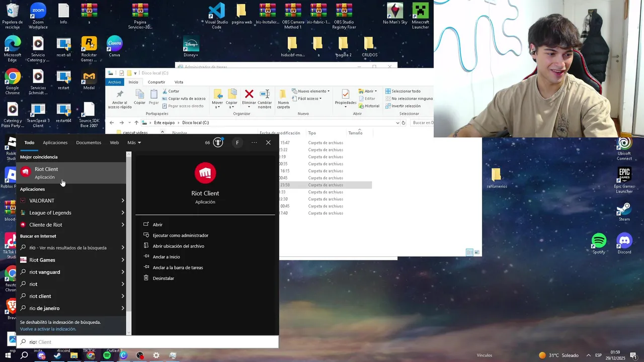
Task: Expand VALORANT result chevron
Action: (123, 201)
